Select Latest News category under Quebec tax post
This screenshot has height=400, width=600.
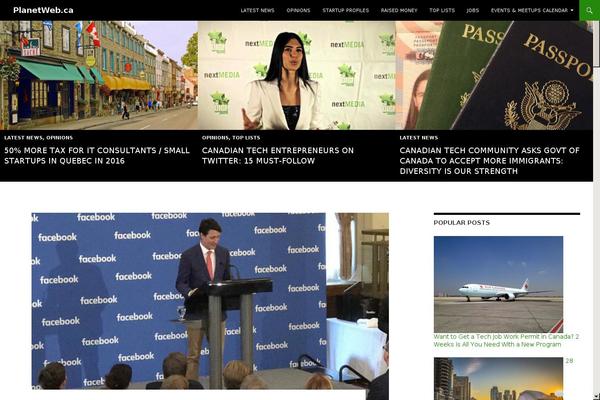(24, 137)
